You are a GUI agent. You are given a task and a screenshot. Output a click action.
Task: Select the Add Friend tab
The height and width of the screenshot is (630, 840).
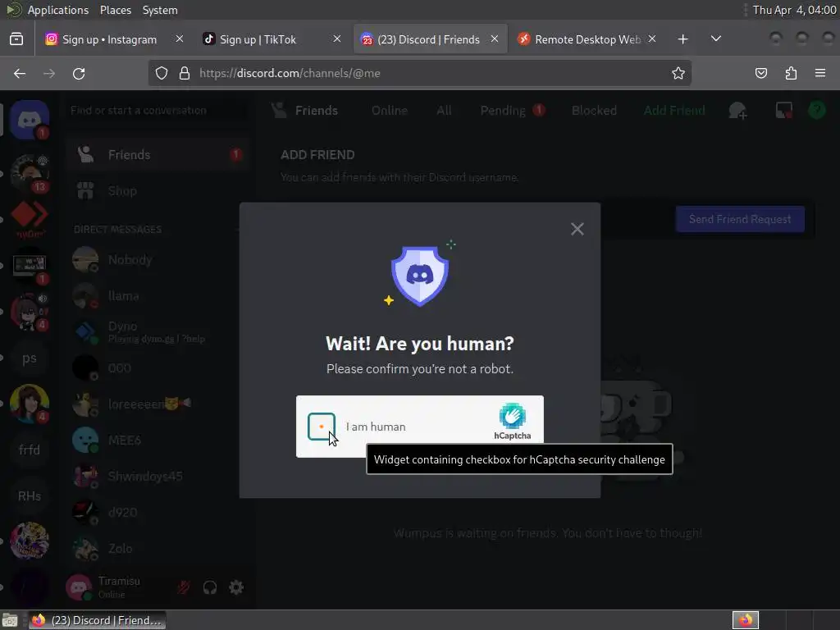(674, 111)
